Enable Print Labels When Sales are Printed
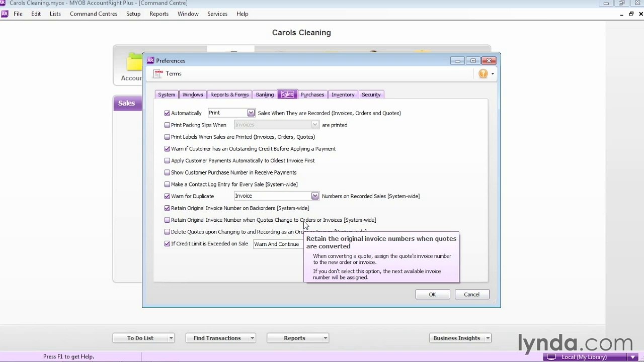 tap(167, 137)
